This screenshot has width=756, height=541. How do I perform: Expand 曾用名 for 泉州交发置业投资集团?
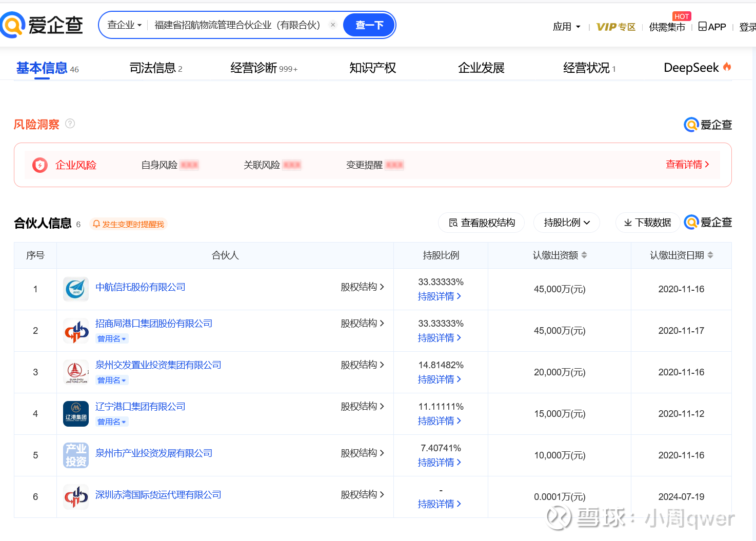pyautogui.click(x=112, y=380)
